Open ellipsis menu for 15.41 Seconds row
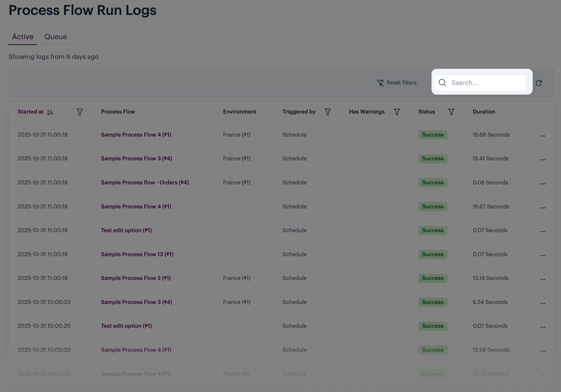The height and width of the screenshot is (392, 561). tap(543, 160)
